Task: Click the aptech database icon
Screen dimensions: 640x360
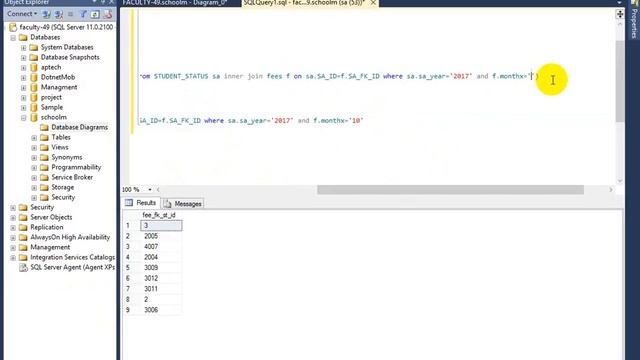Action: (34, 67)
